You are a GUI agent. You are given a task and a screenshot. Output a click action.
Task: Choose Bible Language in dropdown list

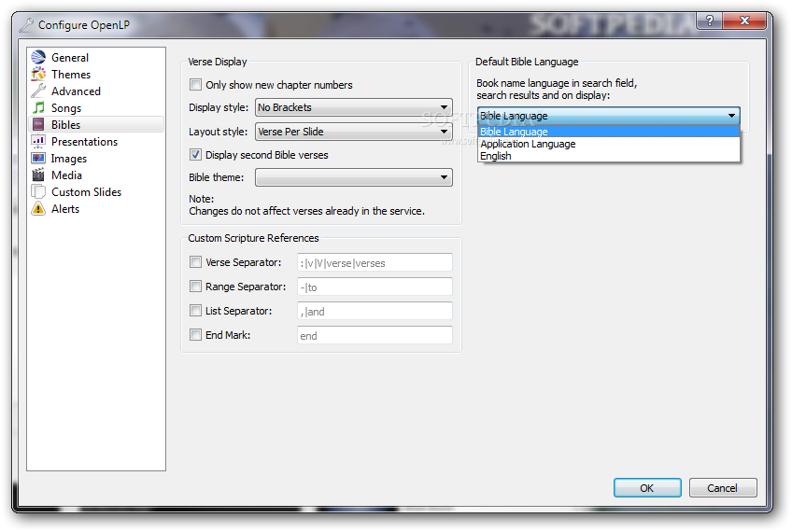[609, 132]
